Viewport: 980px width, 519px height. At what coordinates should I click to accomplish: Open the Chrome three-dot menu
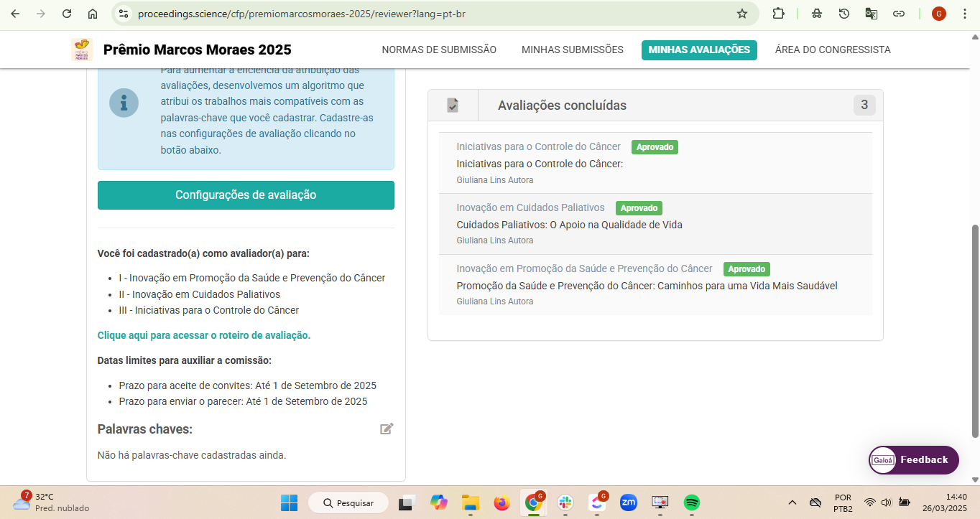[x=965, y=14]
